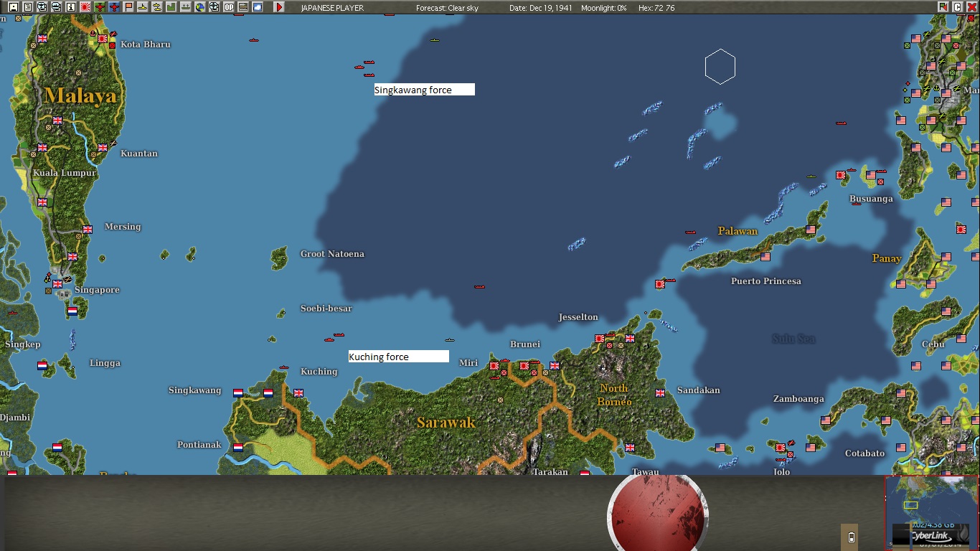Open the cloud weather toolbar icon
The width and height of the screenshot is (980, 551).
pos(258,7)
